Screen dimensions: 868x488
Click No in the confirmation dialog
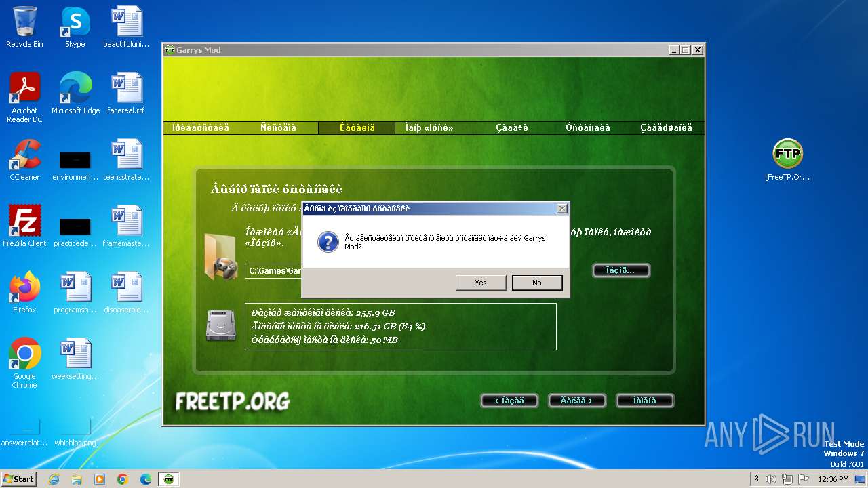536,283
